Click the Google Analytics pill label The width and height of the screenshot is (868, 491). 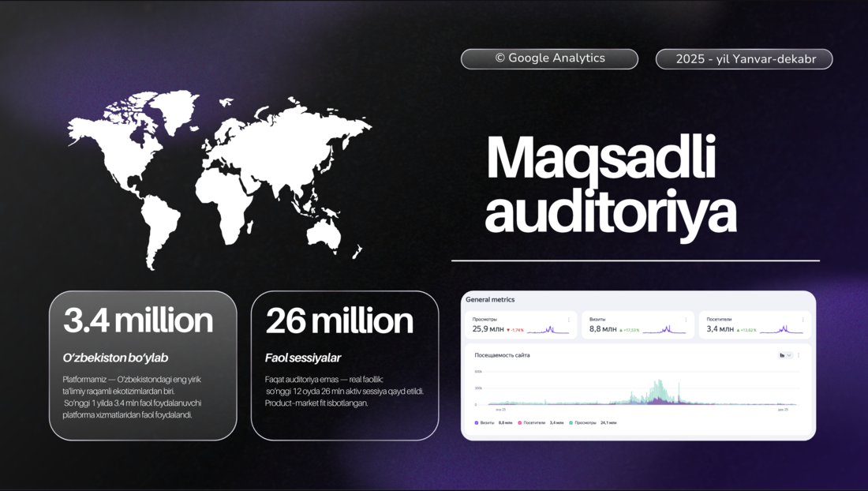pos(549,58)
